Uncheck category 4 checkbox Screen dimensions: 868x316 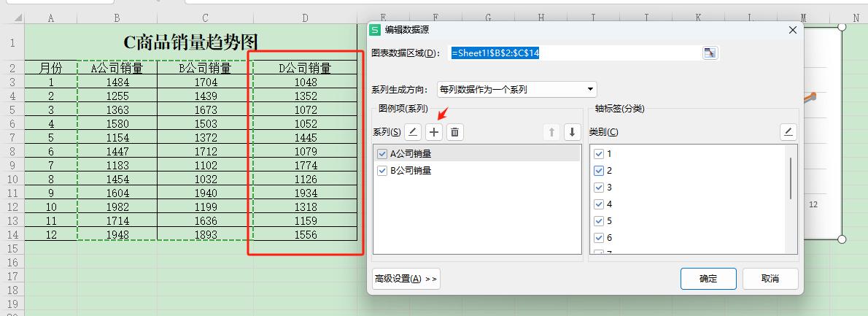coord(598,204)
